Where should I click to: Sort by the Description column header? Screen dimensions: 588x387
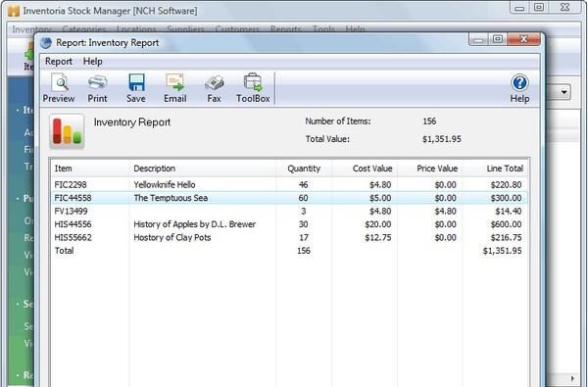point(203,169)
